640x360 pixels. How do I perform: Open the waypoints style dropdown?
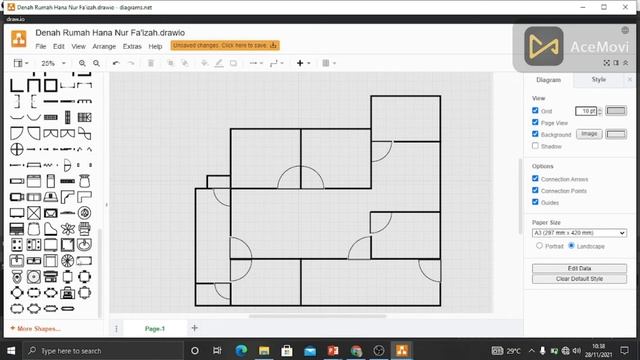click(277, 63)
